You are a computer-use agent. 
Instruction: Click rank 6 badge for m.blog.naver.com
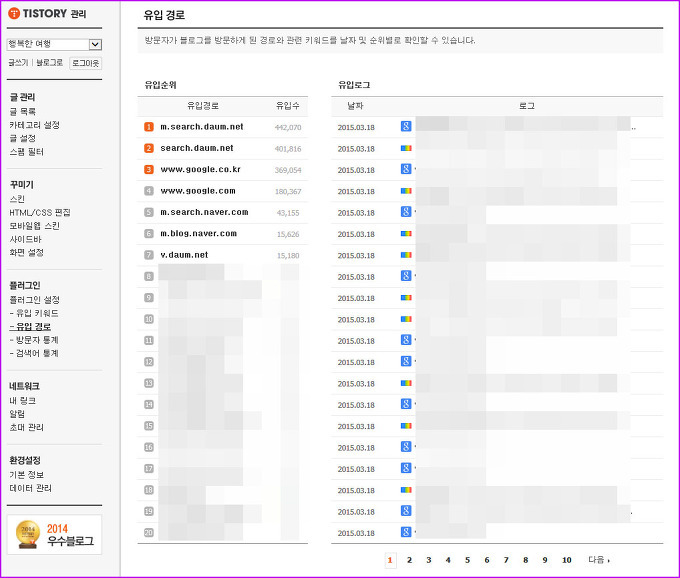pos(149,234)
